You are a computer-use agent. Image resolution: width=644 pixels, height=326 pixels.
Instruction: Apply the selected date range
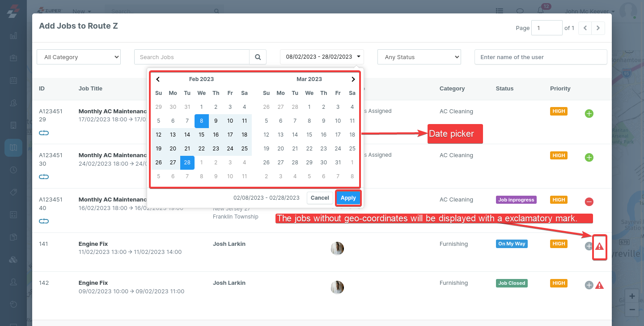348,198
